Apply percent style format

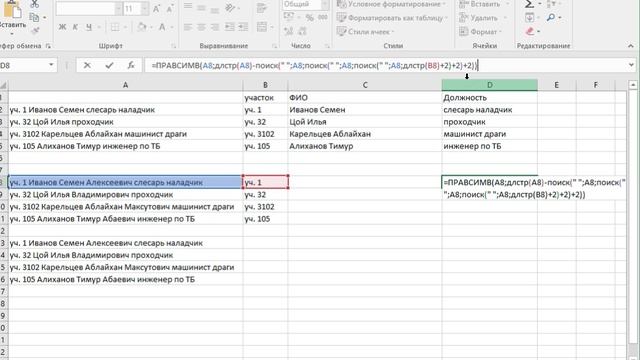tap(309, 17)
